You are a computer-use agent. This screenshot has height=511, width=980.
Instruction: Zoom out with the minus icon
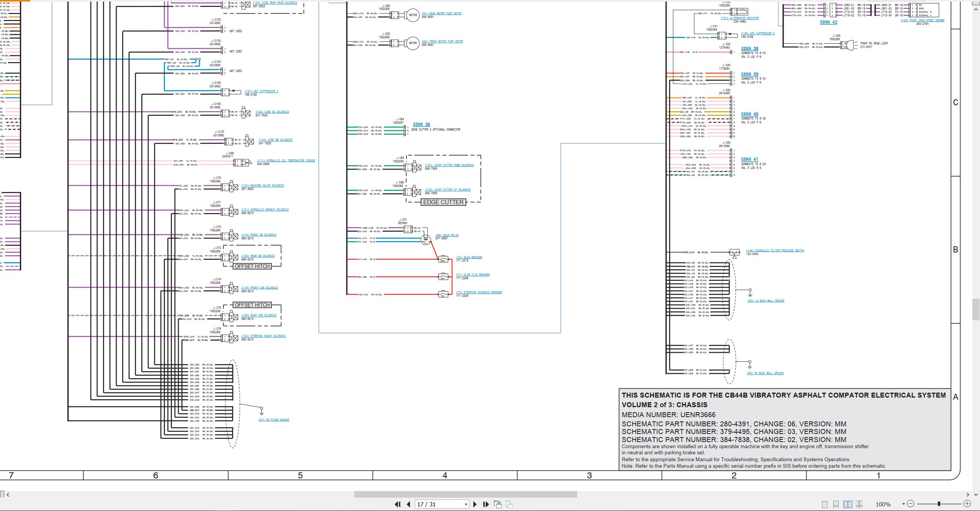911,504
